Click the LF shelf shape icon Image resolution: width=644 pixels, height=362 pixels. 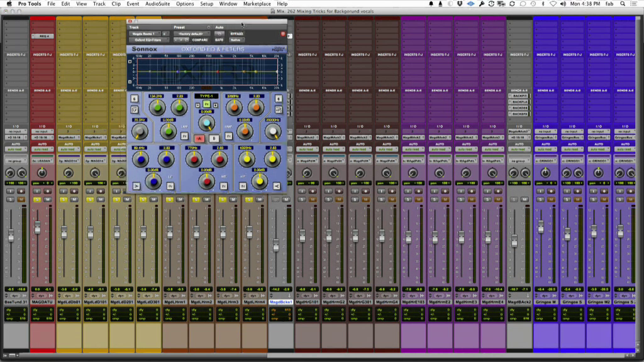point(136,186)
